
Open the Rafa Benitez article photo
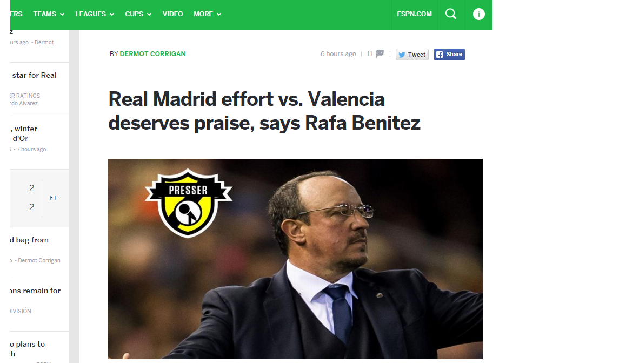pyautogui.click(x=295, y=259)
